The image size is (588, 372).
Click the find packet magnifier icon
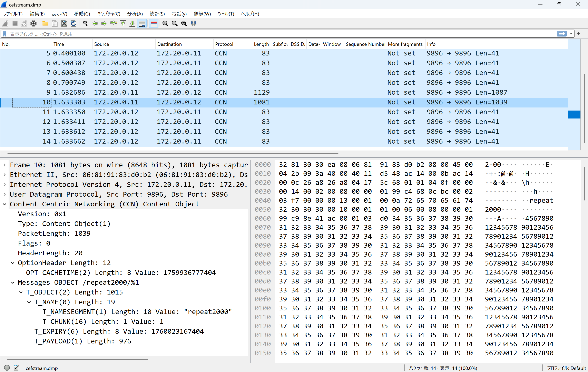[x=85, y=23]
